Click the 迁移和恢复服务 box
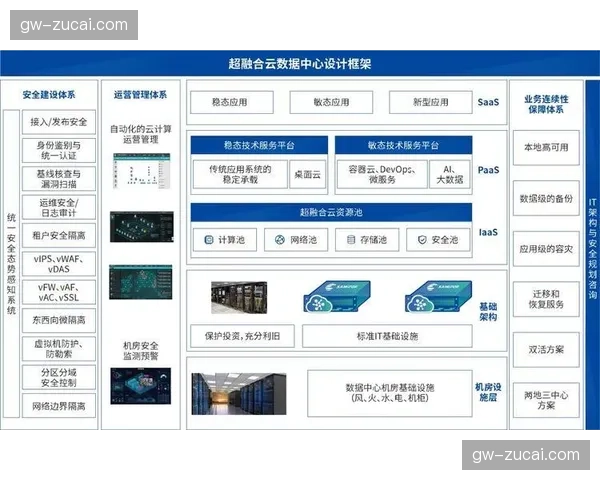The image size is (600, 480). (x=546, y=299)
